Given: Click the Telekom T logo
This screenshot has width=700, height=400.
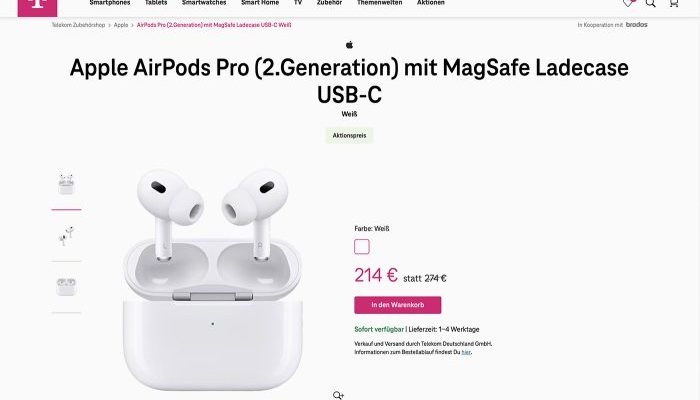Looking at the screenshot, I should (38, 7).
